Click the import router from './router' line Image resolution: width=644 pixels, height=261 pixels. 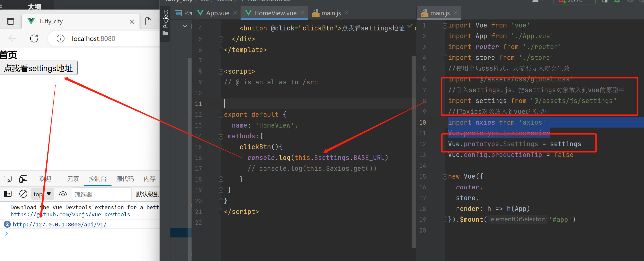504,47
